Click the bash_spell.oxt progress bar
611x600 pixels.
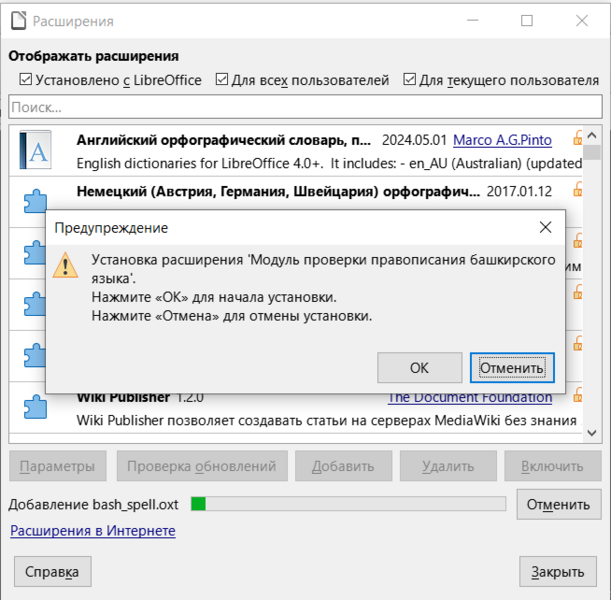click(x=348, y=504)
